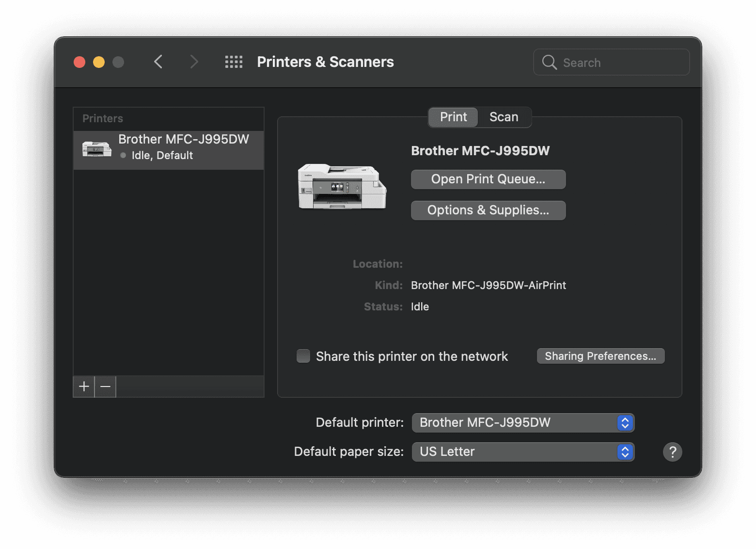
Task: Click the large Brother printer image
Action: point(342,187)
